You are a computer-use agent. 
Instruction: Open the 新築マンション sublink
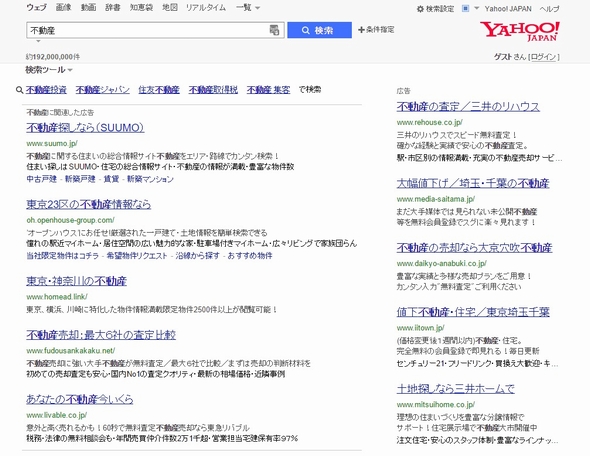pyautogui.click(x=150, y=179)
